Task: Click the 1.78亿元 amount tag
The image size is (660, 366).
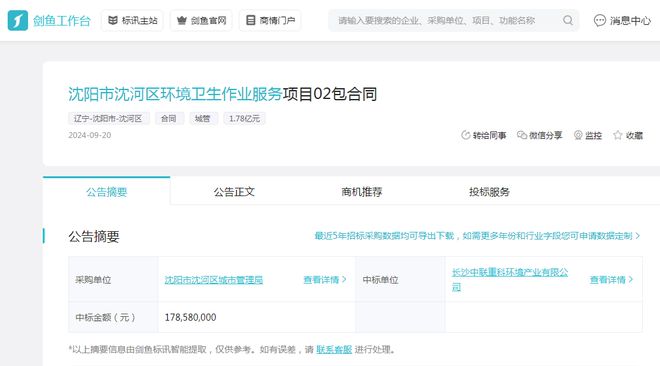Action: (x=245, y=119)
